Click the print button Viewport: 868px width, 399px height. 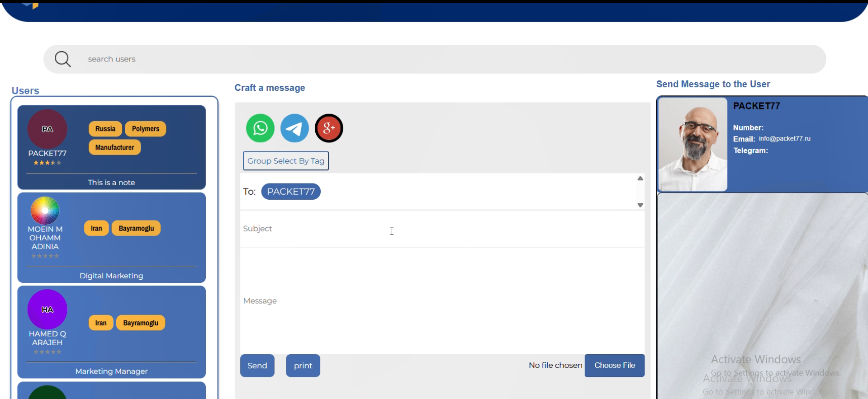point(303,366)
